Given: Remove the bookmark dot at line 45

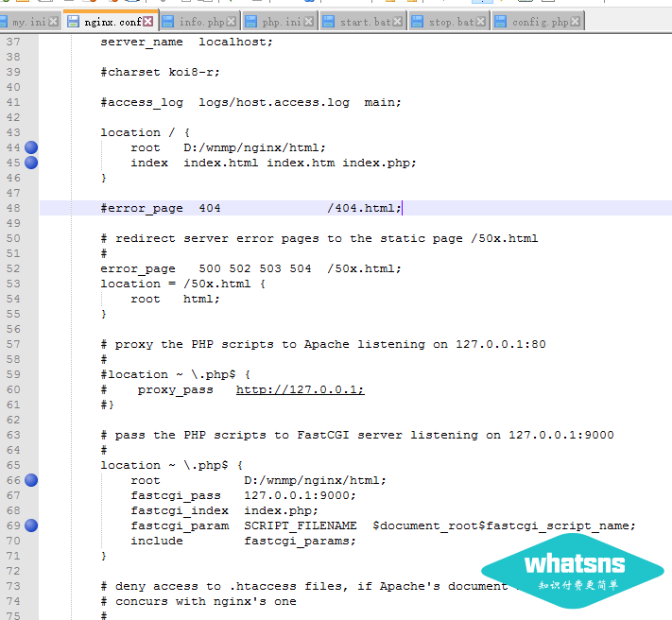Looking at the screenshot, I should pyautogui.click(x=31, y=163).
